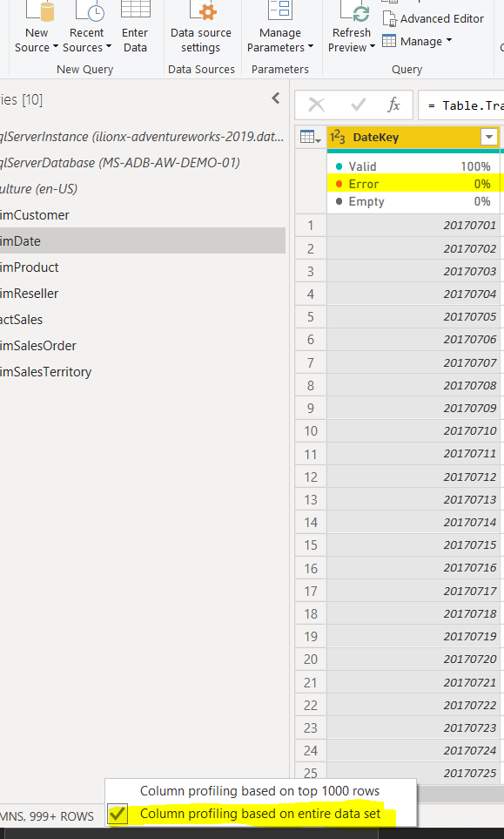Open the Recent Sources icon
The image size is (504, 839).
[x=90, y=10]
